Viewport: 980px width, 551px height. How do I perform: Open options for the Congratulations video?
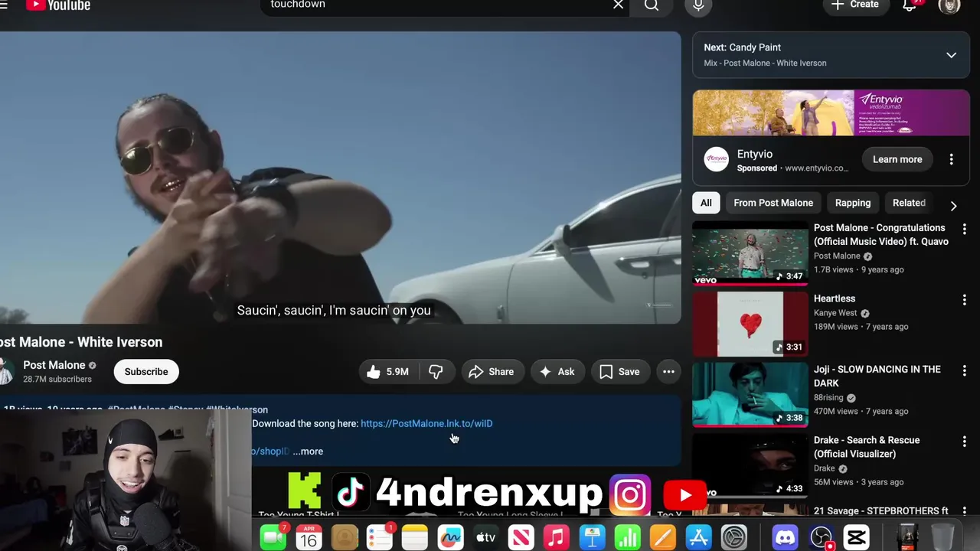coord(964,230)
